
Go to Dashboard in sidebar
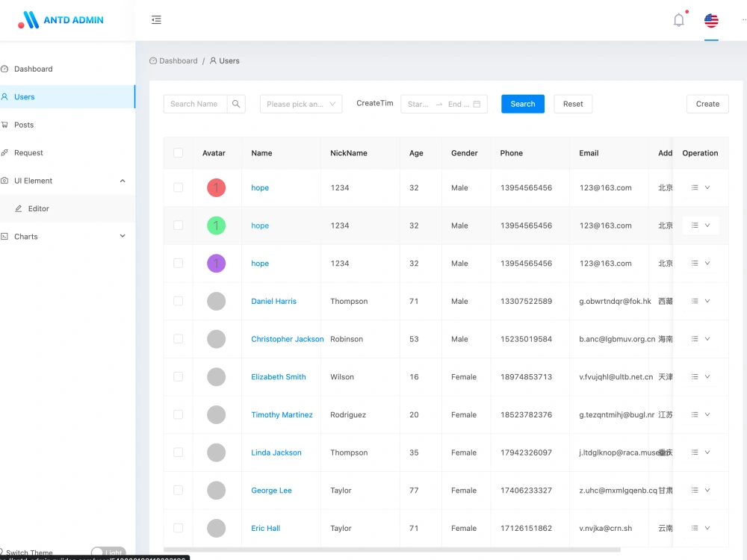coord(68,69)
